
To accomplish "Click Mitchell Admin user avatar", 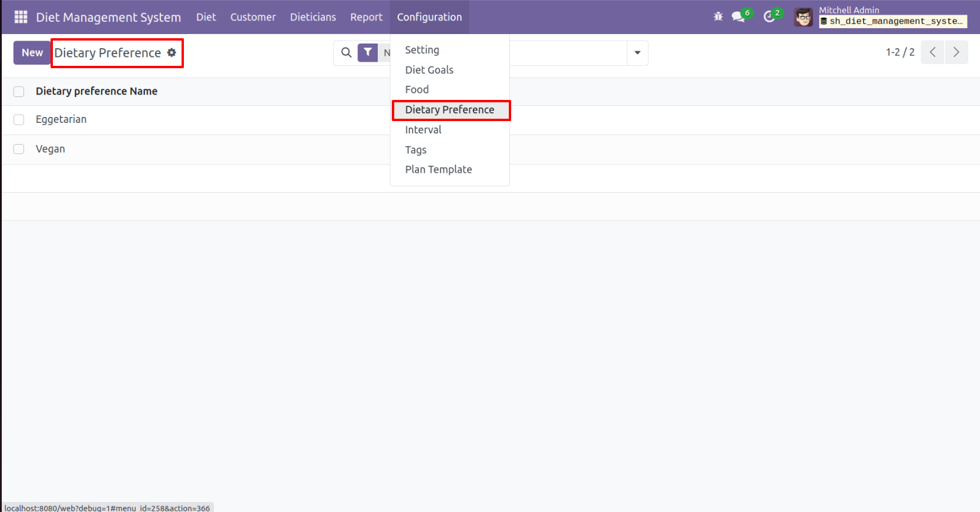I will click(803, 17).
